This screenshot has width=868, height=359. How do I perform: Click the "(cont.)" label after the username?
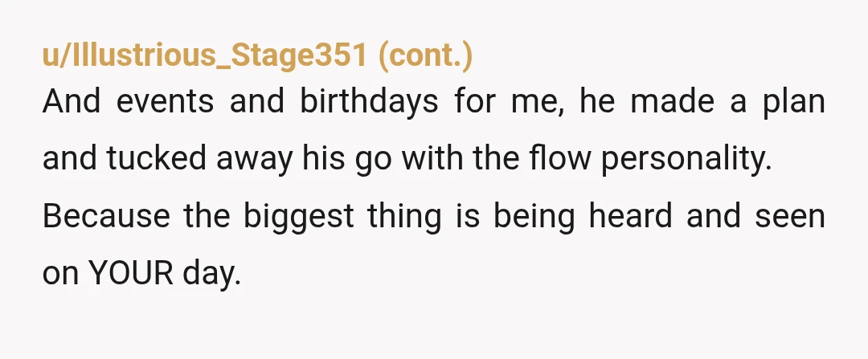coord(426,55)
